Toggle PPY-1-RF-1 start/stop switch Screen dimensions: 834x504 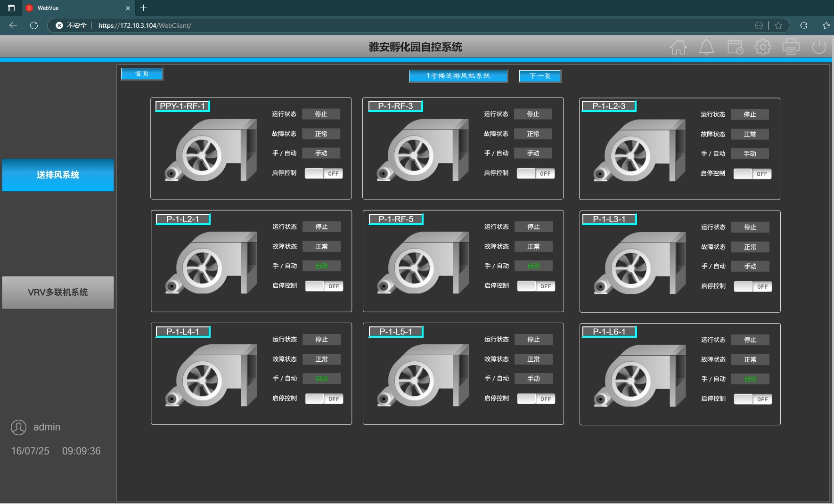pos(324,173)
